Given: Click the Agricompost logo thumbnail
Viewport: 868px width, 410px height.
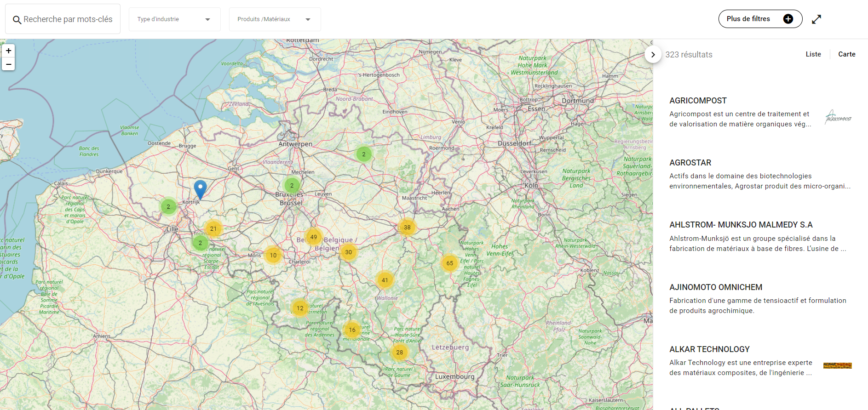Looking at the screenshot, I should coord(838,117).
